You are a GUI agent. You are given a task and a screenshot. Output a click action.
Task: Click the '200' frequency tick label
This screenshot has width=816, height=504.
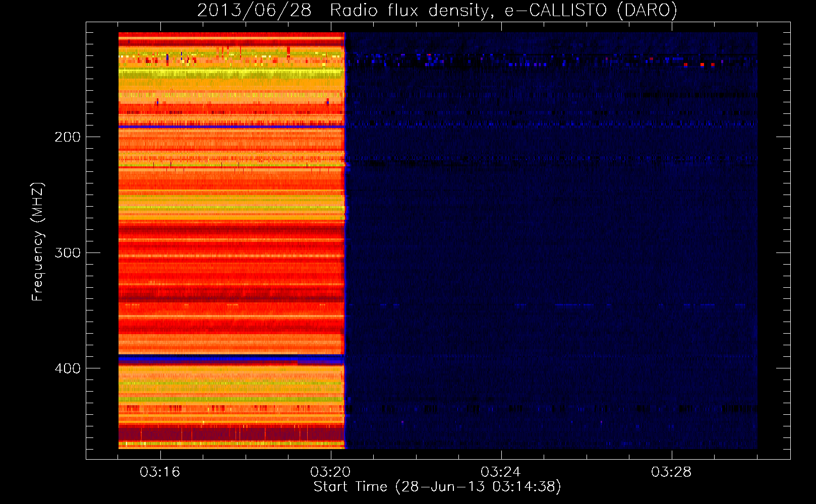[68, 137]
